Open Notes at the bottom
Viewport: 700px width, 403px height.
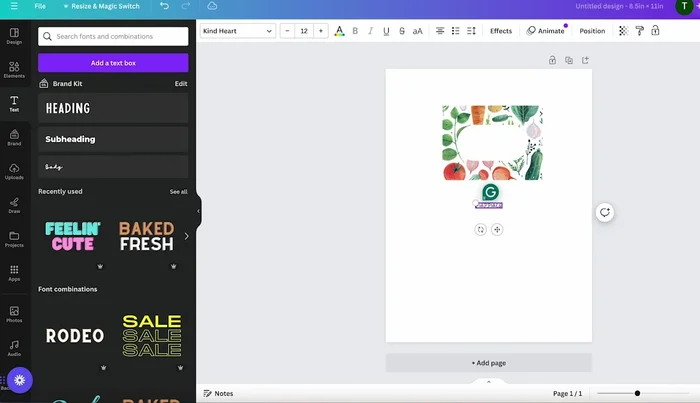(x=218, y=393)
